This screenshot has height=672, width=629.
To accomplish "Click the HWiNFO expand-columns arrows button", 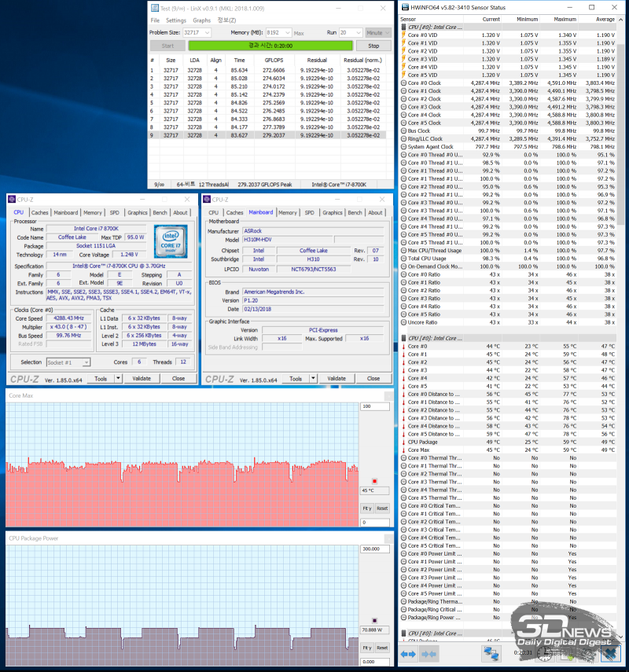I will tap(408, 654).
